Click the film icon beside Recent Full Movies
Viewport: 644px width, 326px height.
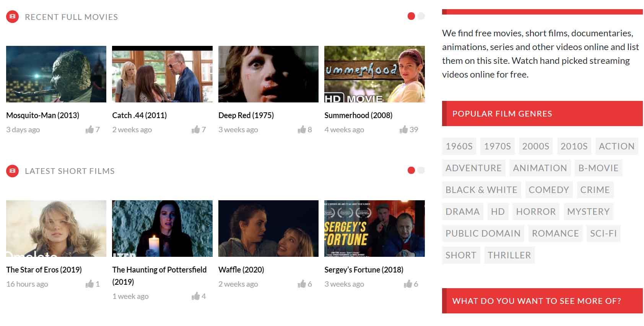[12, 16]
